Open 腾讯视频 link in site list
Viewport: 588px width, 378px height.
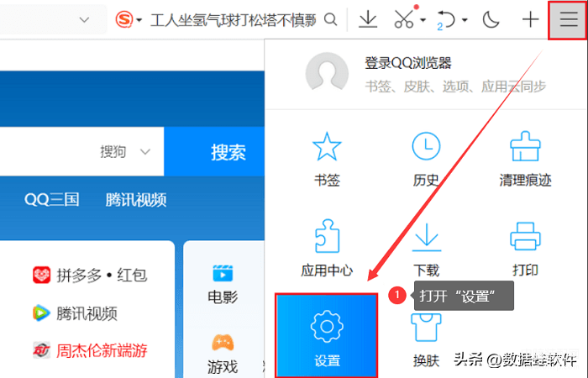point(87,313)
